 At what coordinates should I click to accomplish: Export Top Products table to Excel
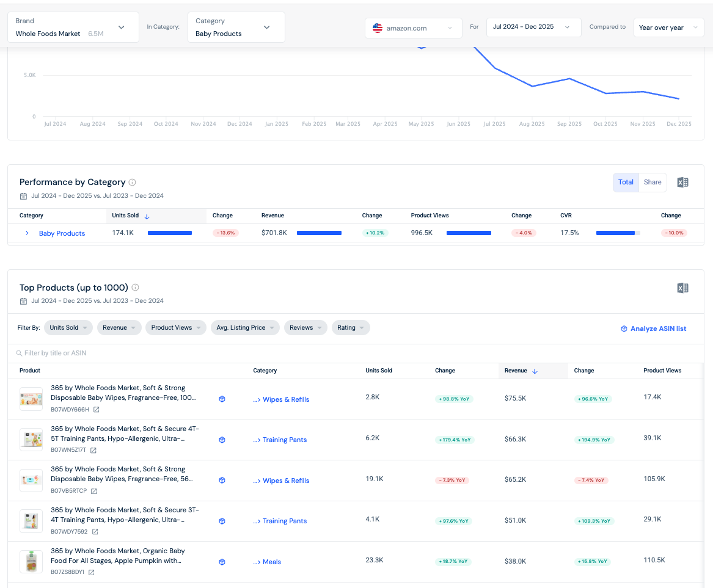(682, 288)
